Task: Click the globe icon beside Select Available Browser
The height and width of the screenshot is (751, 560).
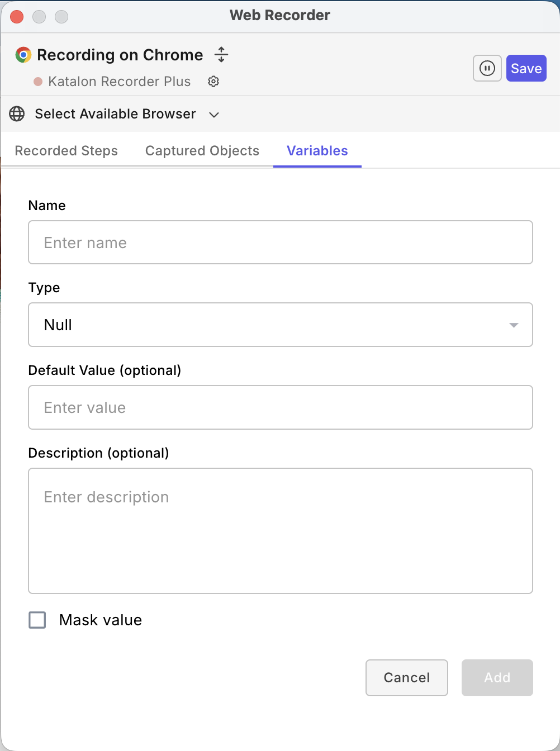Action: pos(17,114)
